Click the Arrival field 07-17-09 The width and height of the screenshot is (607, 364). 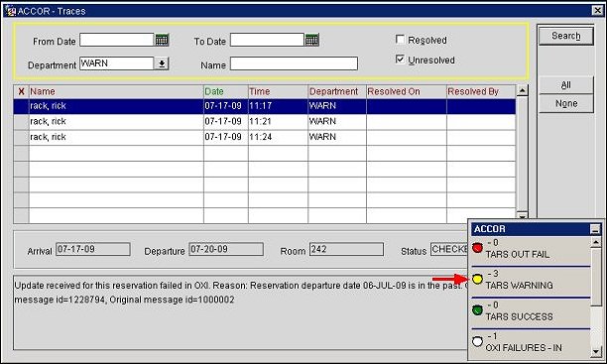tap(93, 249)
